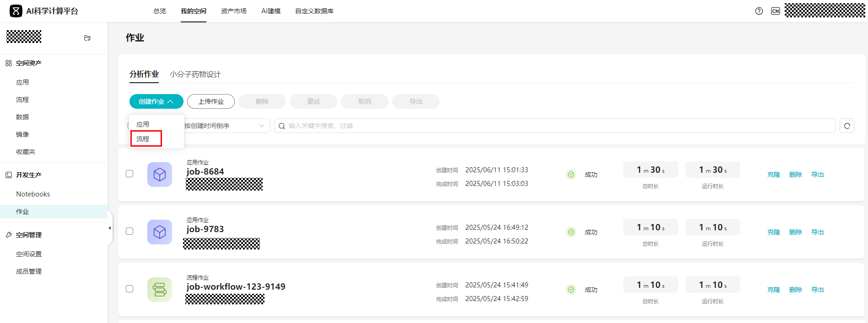Choose 流程 from the create job menu
The height and width of the screenshot is (323, 868).
pos(143,139)
